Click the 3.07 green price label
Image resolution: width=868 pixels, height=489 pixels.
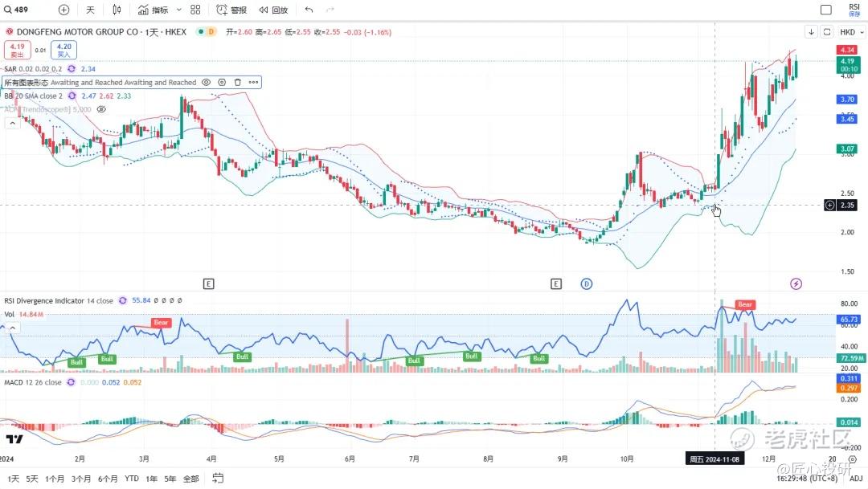pyautogui.click(x=847, y=149)
